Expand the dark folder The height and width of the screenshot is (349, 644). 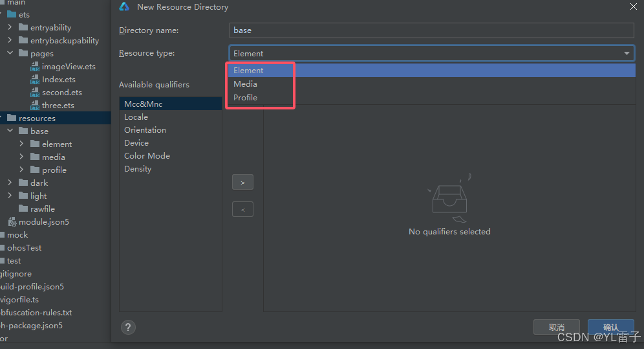tap(10, 183)
